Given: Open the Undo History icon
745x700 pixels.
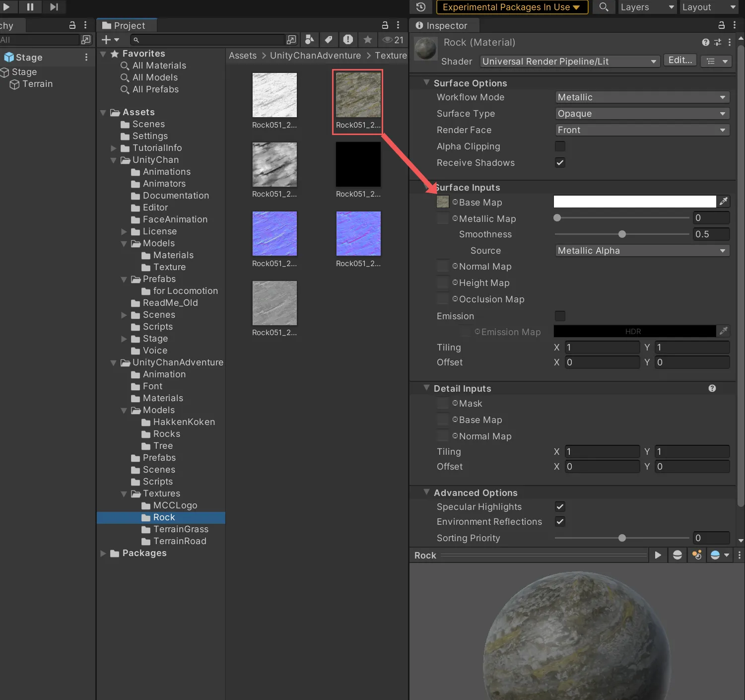Looking at the screenshot, I should (421, 7).
